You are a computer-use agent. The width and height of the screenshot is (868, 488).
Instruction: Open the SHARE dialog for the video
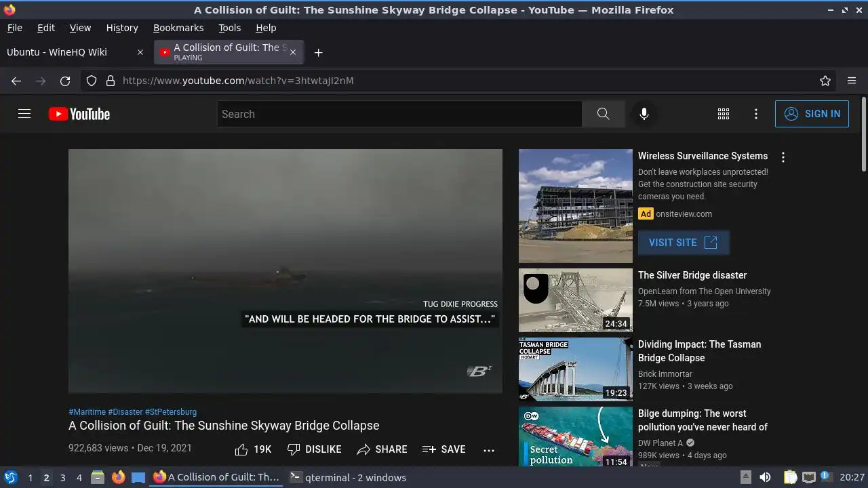point(382,449)
